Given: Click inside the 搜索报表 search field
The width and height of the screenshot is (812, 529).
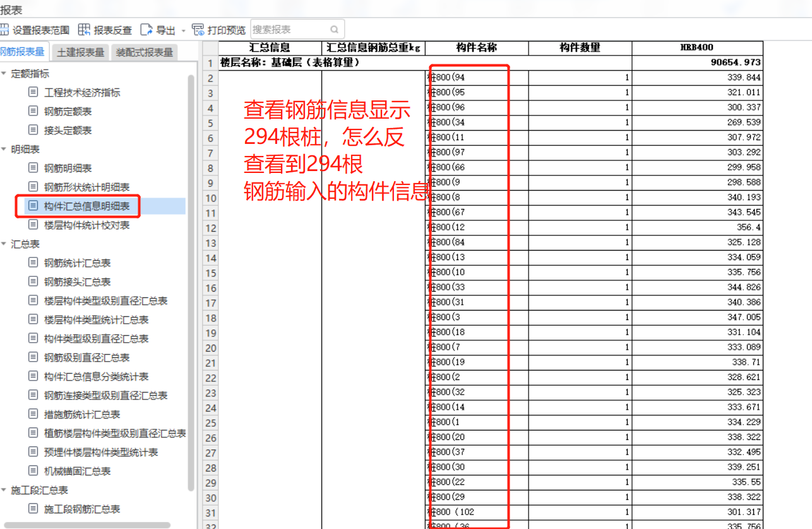Looking at the screenshot, I should (298, 29).
